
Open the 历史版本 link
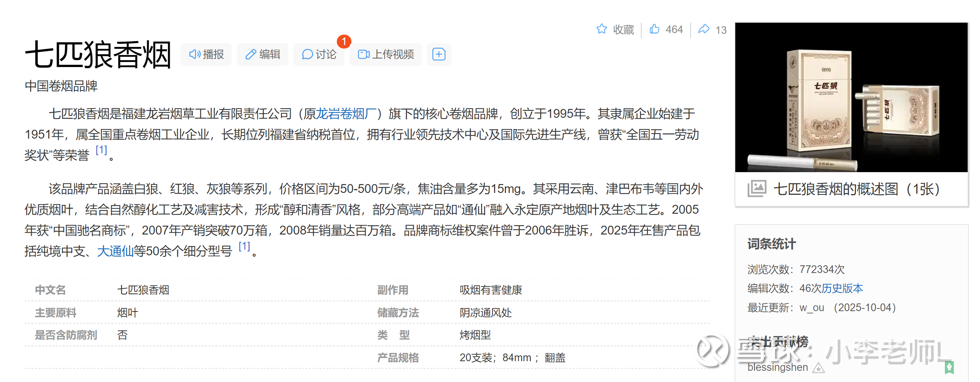842,288
